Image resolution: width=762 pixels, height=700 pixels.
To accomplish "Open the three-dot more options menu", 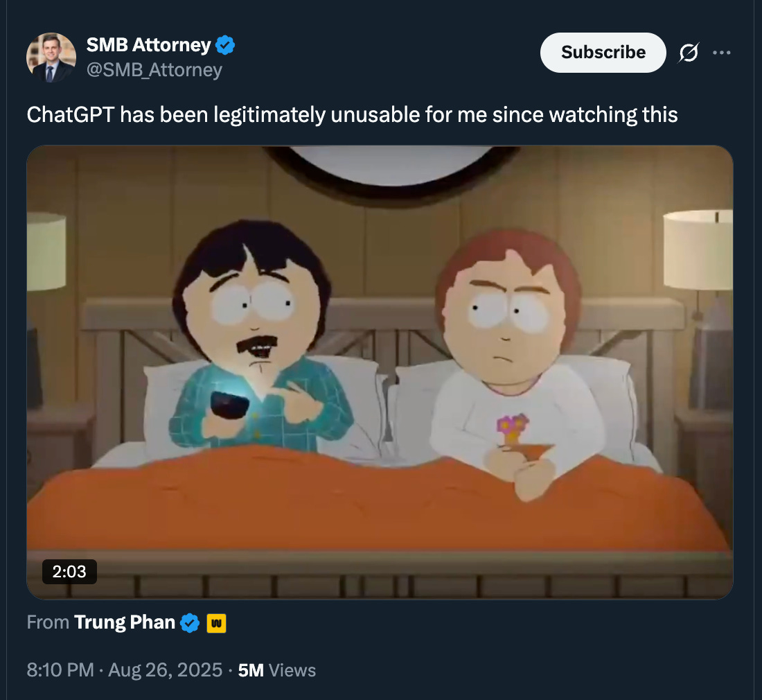I will [722, 53].
